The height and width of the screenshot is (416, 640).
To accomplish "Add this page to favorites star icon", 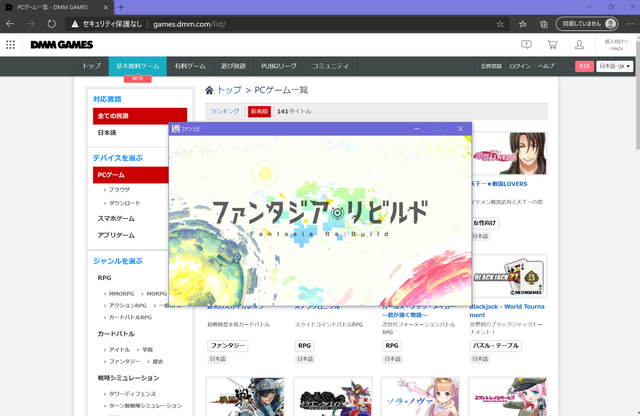I will click(x=500, y=24).
